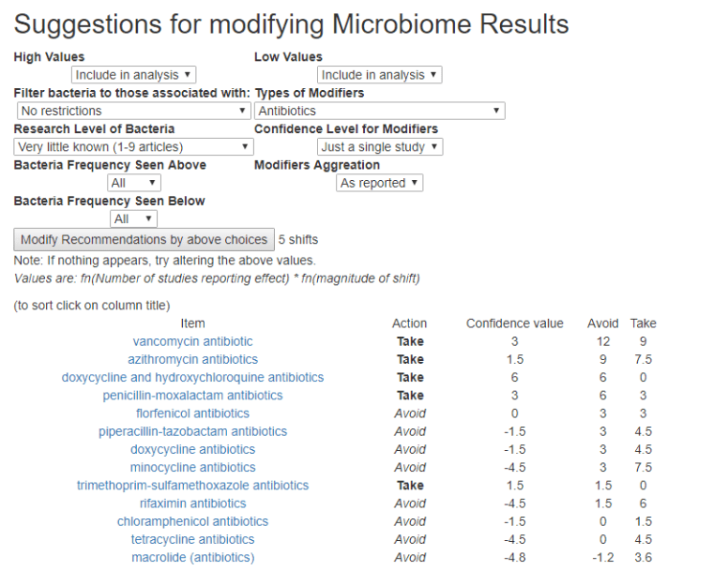Sort table by Item column header
The image size is (728, 586).
coord(192,323)
